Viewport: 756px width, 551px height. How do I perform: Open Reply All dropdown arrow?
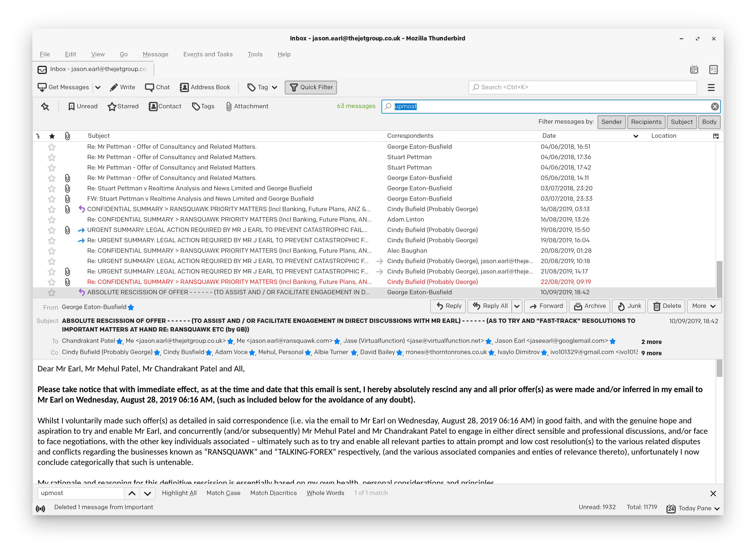516,306
